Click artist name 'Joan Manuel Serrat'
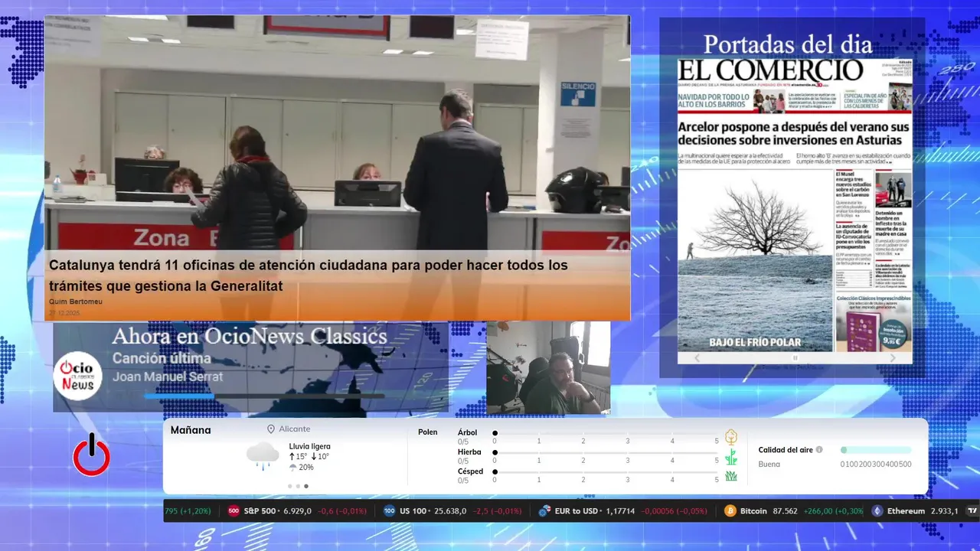Viewport: 980px width, 551px height. pyautogui.click(x=168, y=377)
